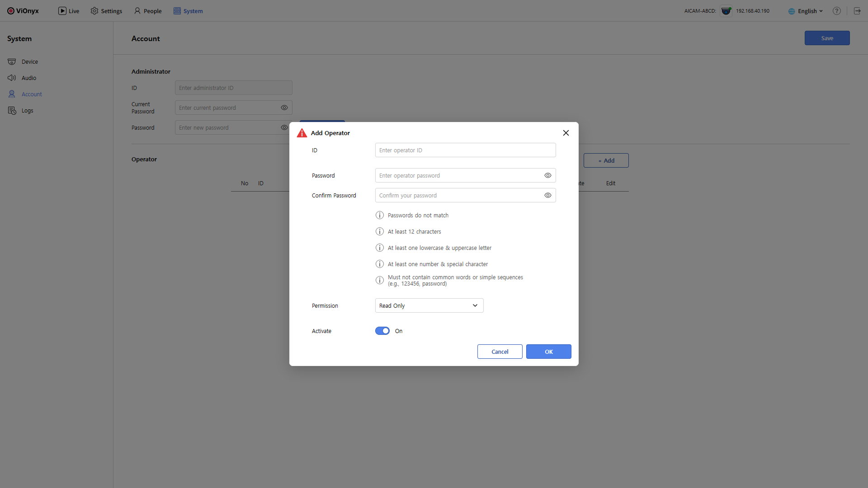This screenshot has height=488, width=868.
Task: Cancel the Add Operator dialog
Action: (500, 352)
